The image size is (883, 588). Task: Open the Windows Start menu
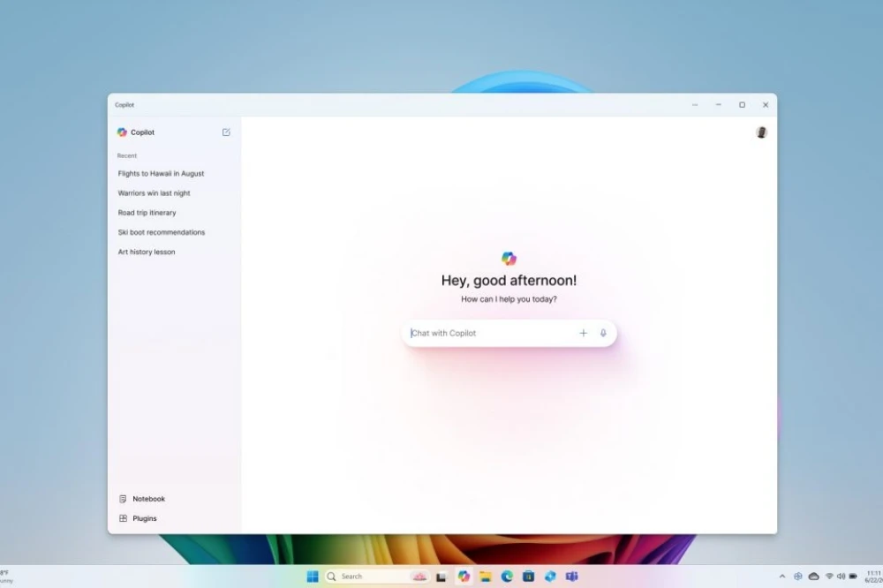[x=313, y=577]
